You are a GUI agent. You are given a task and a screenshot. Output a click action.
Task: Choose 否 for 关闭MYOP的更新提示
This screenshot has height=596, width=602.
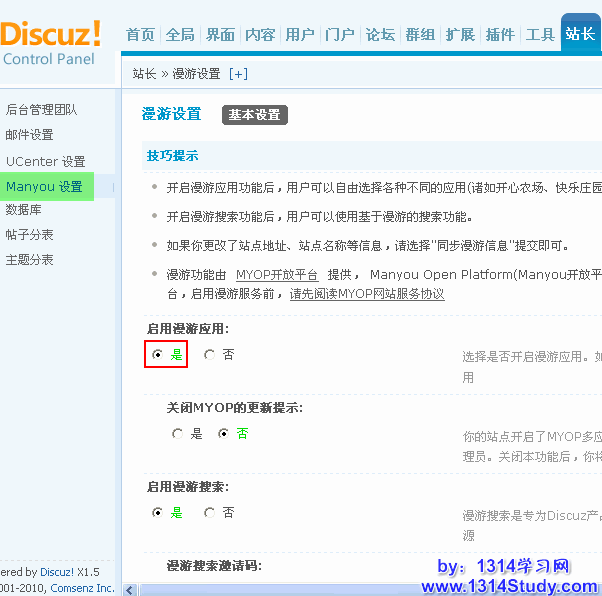pos(223,434)
